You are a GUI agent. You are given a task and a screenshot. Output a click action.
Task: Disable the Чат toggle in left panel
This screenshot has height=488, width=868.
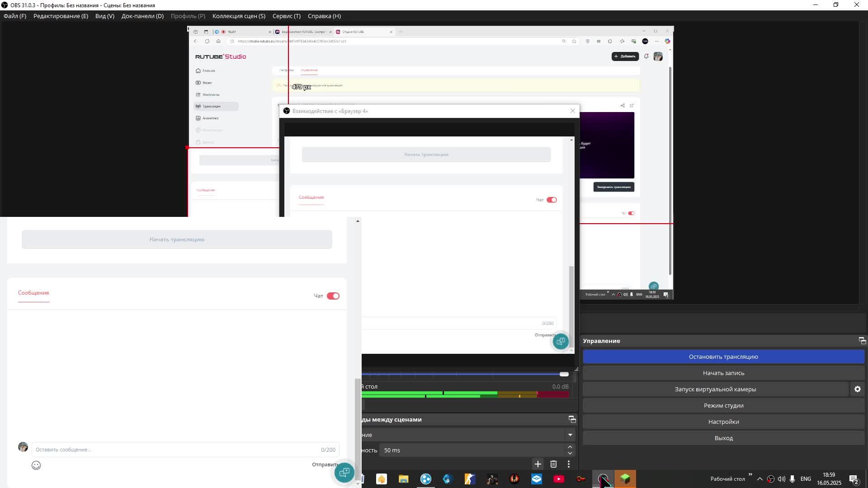pyautogui.click(x=333, y=296)
